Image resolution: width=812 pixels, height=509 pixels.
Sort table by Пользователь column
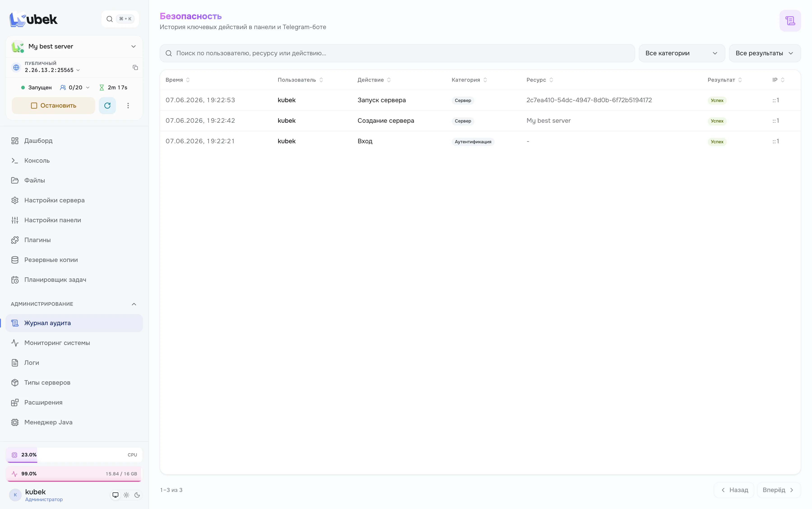click(x=300, y=80)
